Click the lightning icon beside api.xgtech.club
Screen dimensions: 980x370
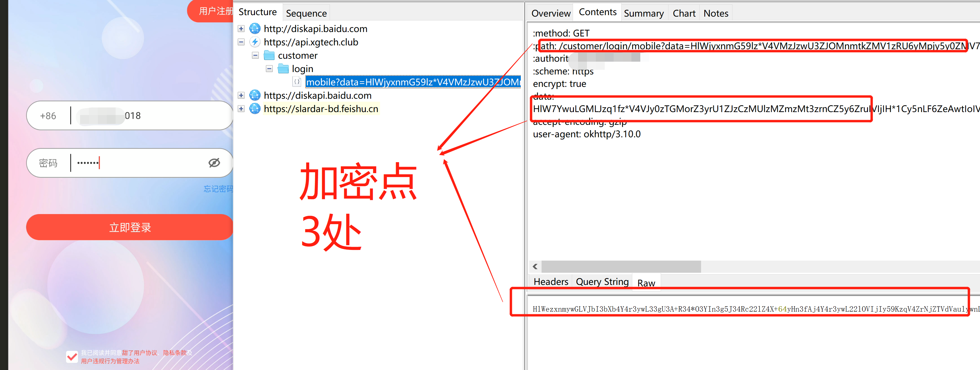[255, 42]
